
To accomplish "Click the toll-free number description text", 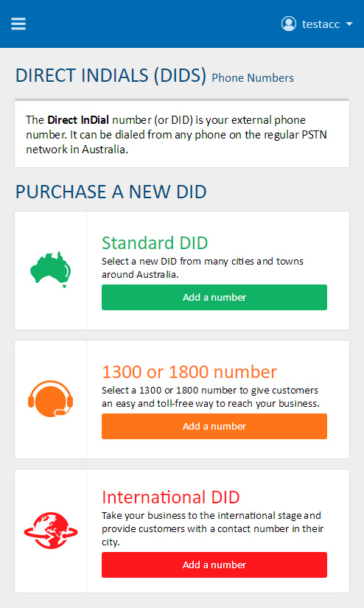I will (x=211, y=396).
